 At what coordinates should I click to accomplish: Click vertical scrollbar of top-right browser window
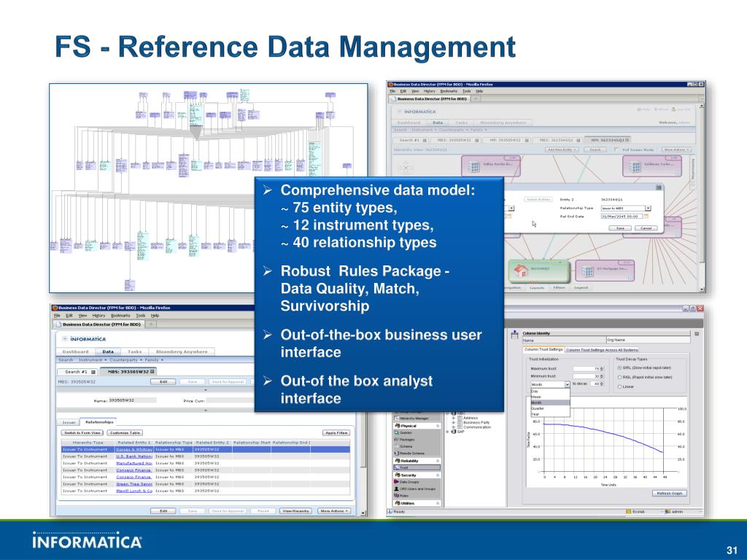coord(702,197)
